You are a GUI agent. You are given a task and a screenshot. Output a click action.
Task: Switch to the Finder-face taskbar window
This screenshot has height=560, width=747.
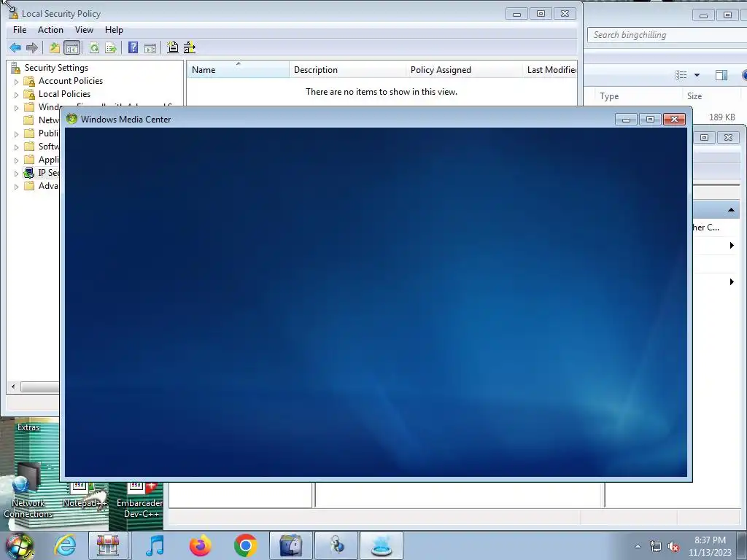point(291,545)
